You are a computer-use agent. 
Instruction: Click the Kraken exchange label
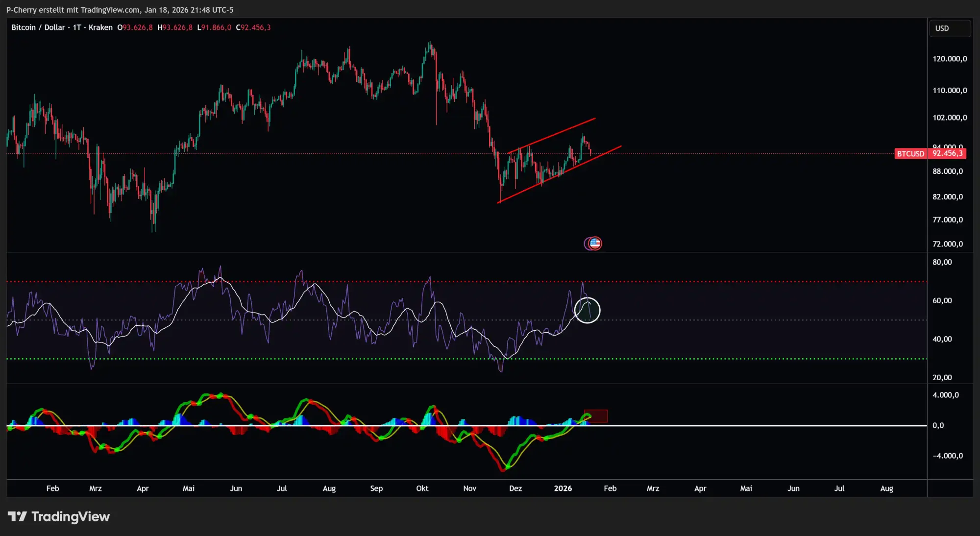[100, 27]
